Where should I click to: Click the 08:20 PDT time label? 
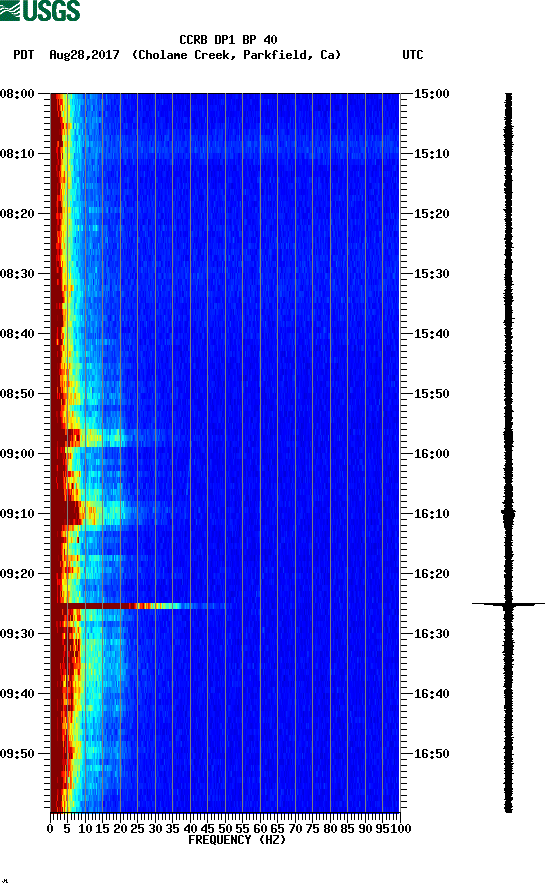[x=18, y=214]
